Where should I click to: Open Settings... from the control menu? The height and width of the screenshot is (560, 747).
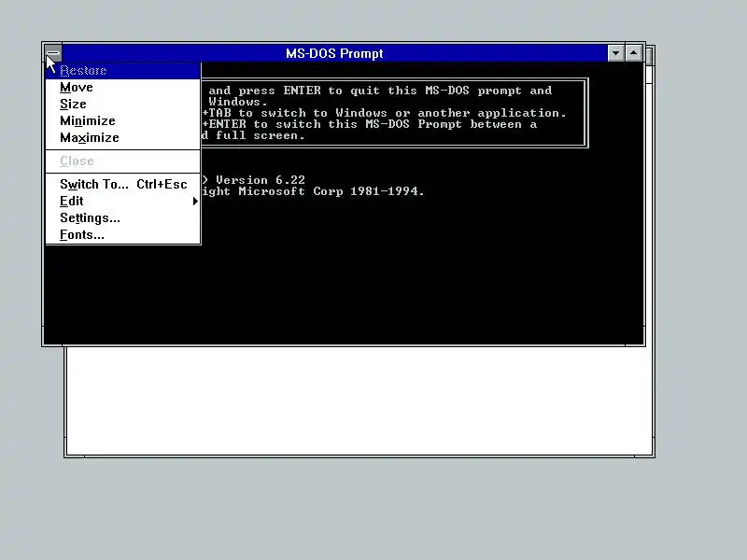pos(123,218)
